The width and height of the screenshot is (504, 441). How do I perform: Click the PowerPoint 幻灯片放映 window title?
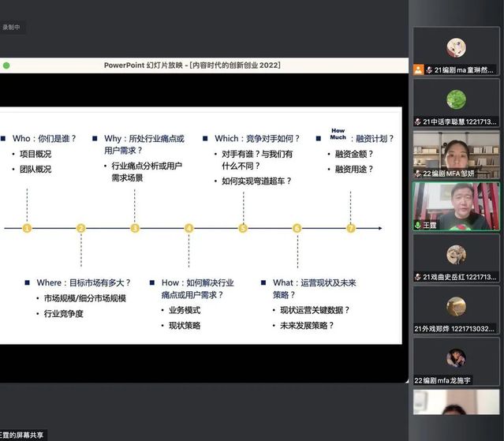[192, 65]
